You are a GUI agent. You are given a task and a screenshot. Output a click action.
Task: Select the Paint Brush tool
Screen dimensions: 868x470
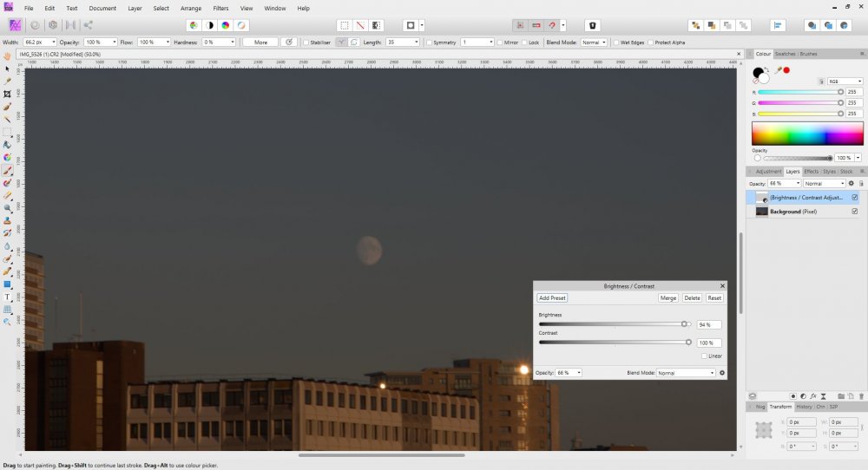point(7,170)
